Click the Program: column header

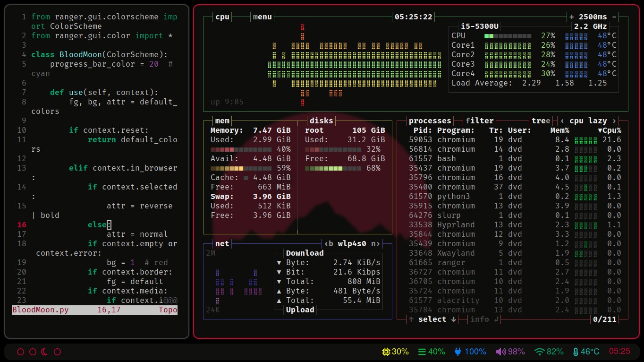456,130
